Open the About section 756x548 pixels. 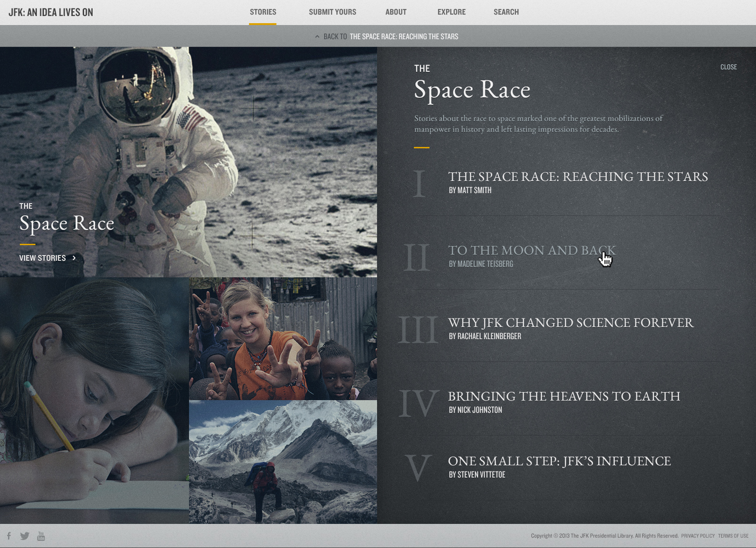click(396, 12)
